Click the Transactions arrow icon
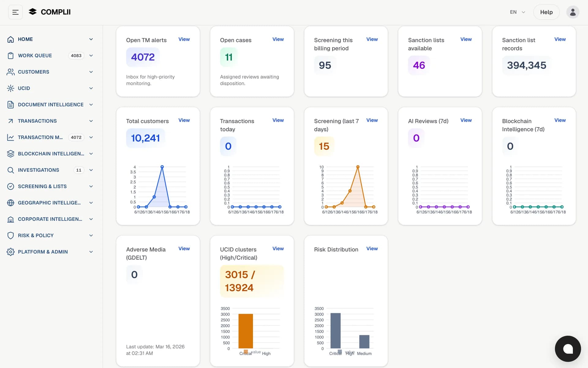 coord(11,121)
